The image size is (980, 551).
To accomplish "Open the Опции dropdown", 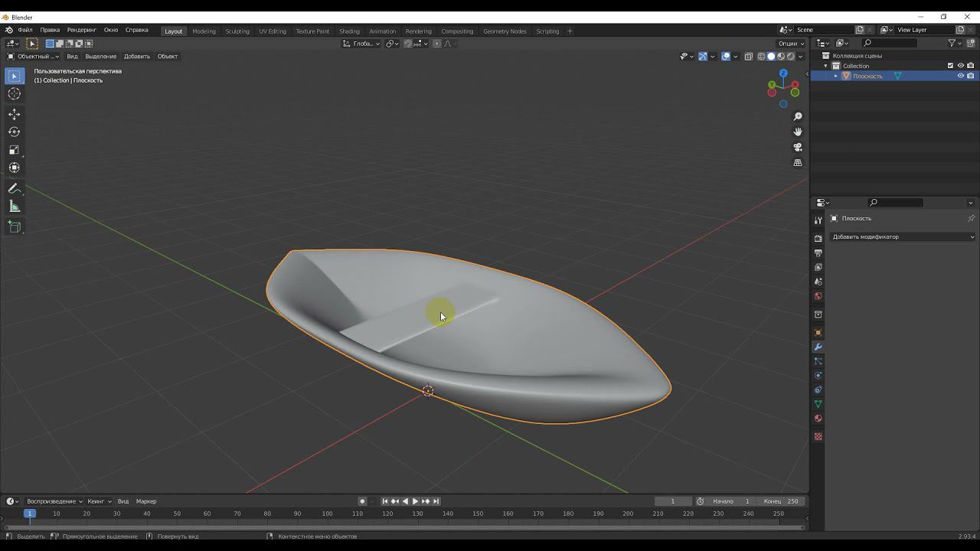I will point(791,44).
